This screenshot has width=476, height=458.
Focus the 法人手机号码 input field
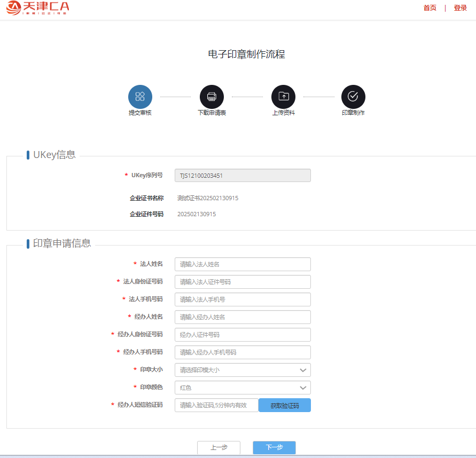[243, 299]
